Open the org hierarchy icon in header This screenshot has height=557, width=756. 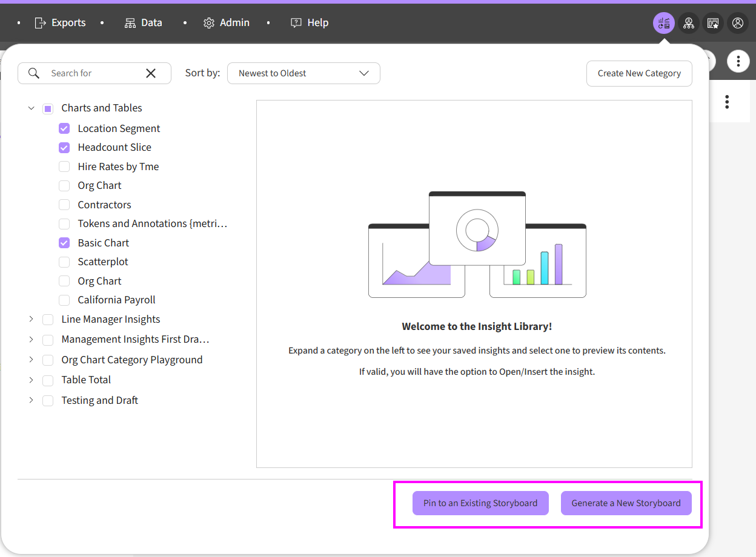coord(689,23)
